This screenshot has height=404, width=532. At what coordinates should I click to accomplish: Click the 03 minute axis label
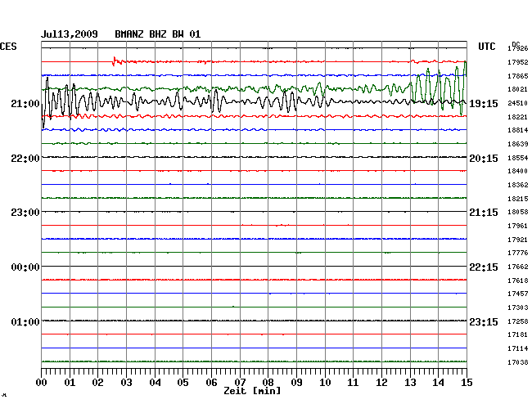[127, 383]
